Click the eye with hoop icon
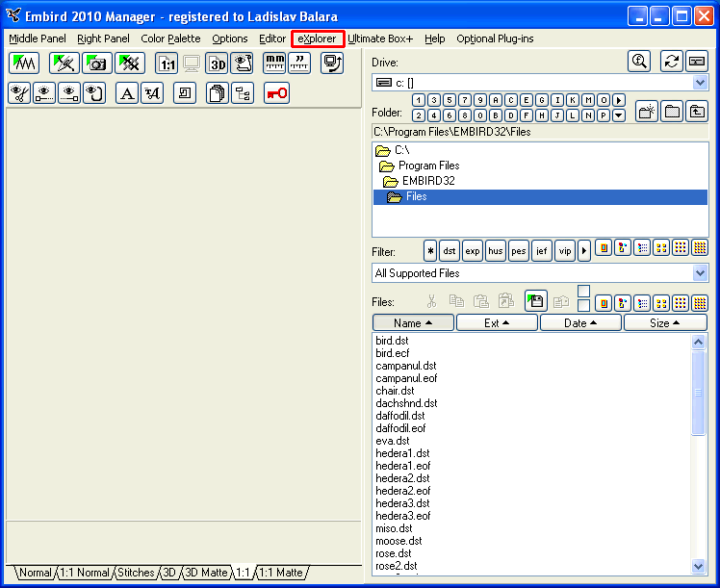720x588 pixels. [x=94, y=93]
